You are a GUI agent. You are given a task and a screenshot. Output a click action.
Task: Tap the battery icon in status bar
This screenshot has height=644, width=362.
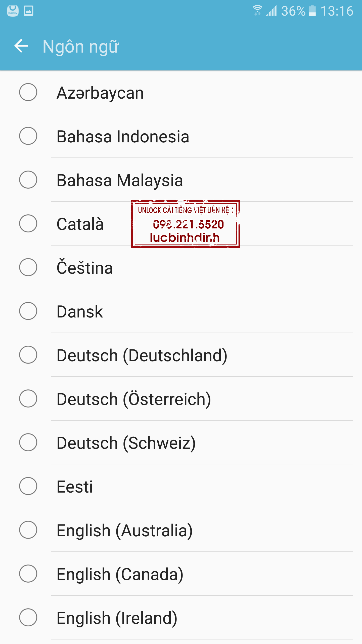coord(312,11)
